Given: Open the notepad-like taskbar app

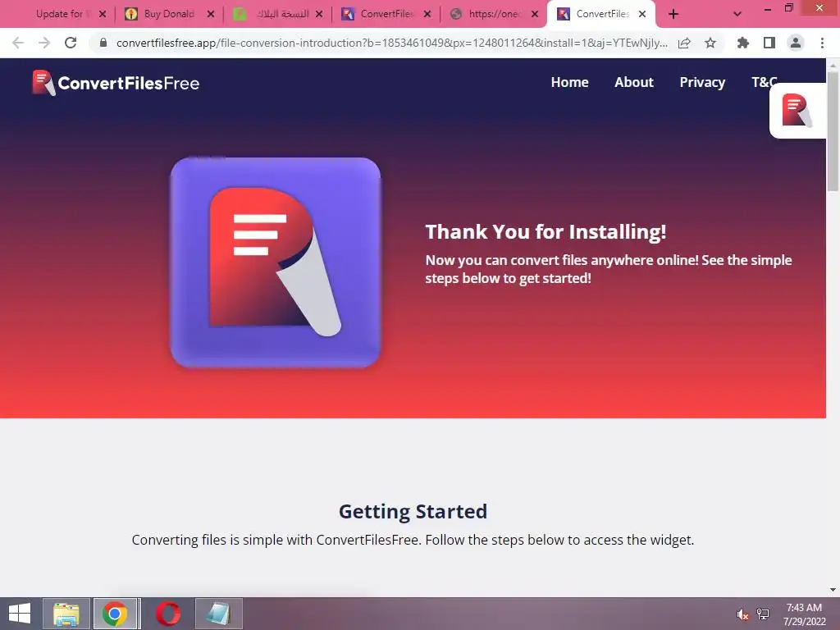Looking at the screenshot, I should (218, 614).
